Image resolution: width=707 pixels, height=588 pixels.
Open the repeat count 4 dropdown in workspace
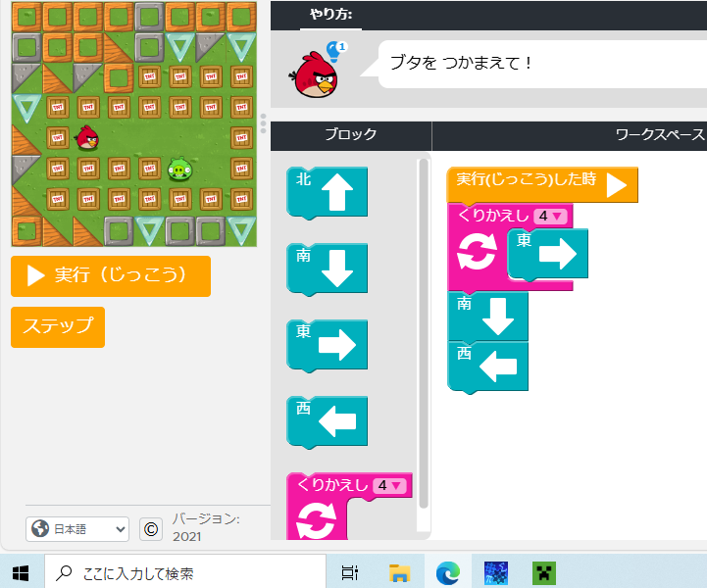550,217
